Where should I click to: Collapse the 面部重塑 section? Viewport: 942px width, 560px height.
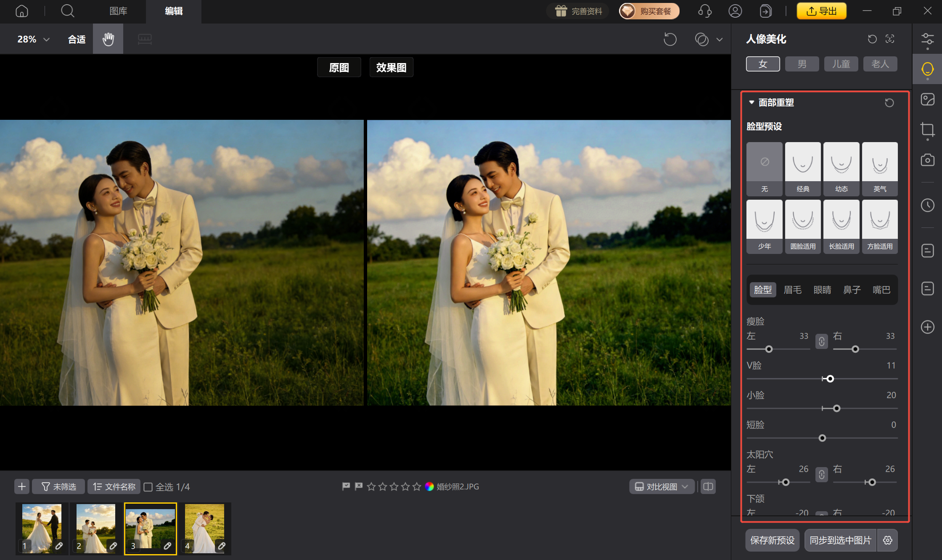(751, 102)
